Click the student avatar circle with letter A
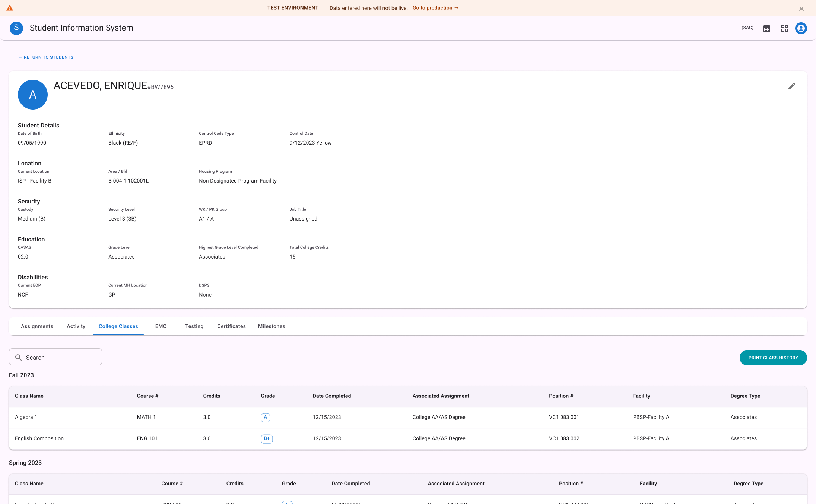 coord(33,95)
